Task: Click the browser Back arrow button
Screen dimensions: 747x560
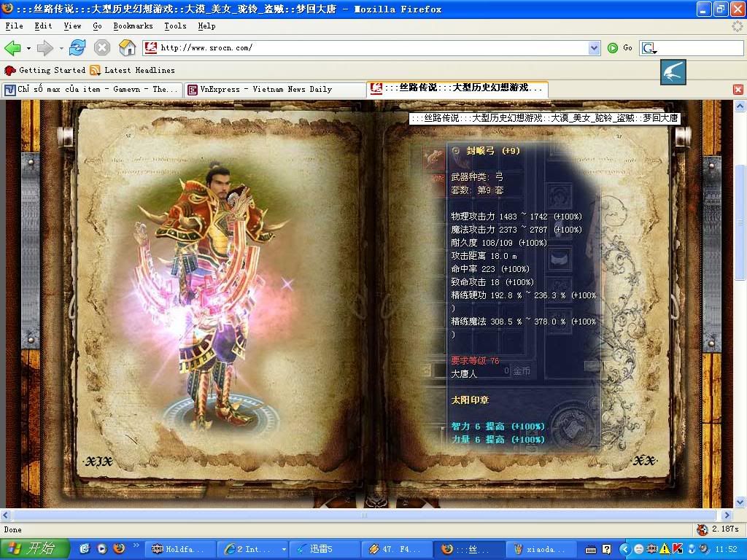Action: (12, 48)
